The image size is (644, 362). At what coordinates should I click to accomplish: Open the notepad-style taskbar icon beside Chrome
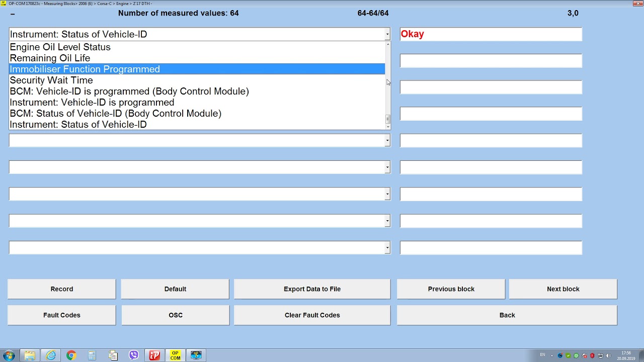(92, 355)
